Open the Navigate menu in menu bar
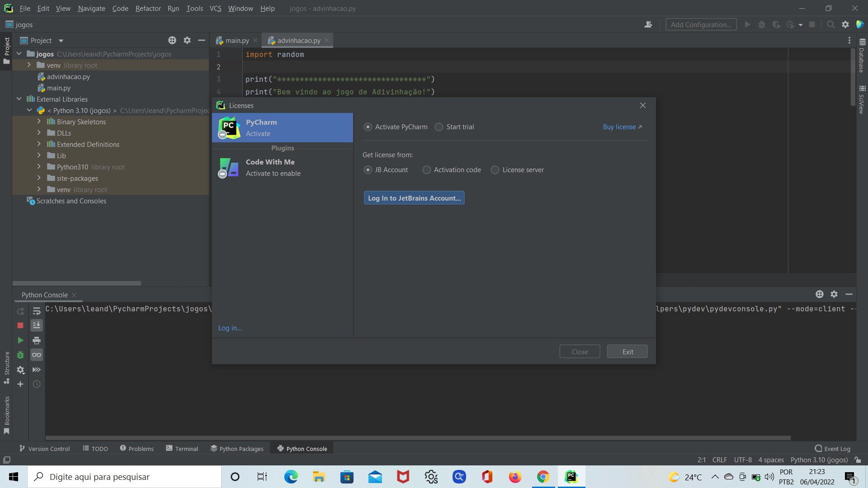 tap(91, 8)
